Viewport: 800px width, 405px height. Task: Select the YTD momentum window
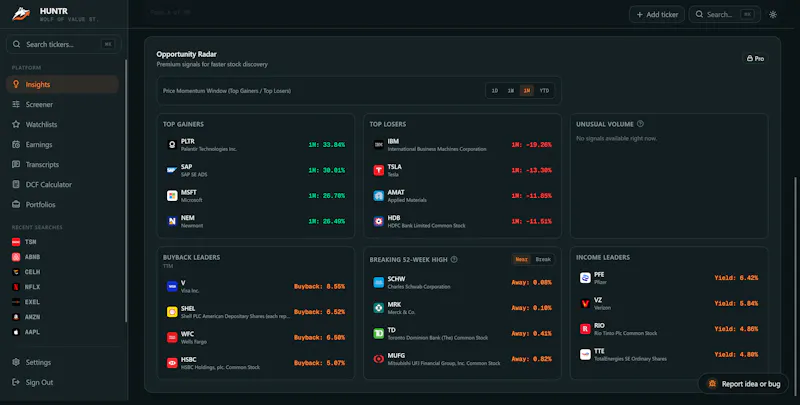tap(544, 91)
